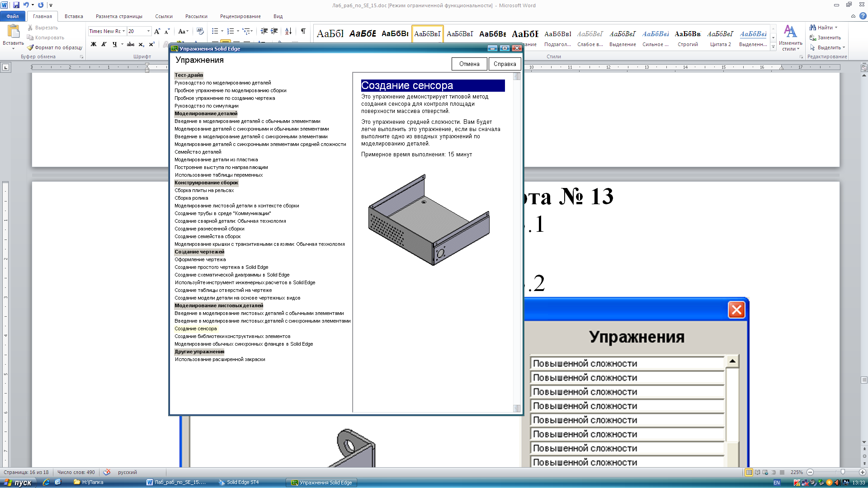
Task: Open the font name dropdown (Times New Roman)
Action: pyautogui.click(x=123, y=31)
